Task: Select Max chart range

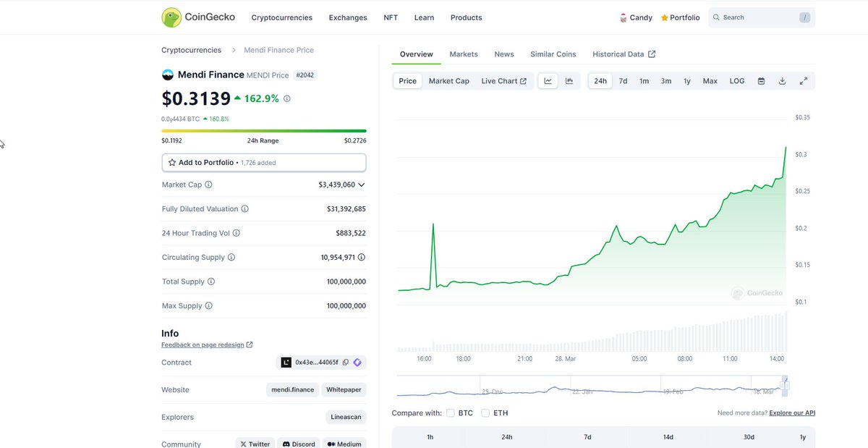Action: tap(710, 81)
